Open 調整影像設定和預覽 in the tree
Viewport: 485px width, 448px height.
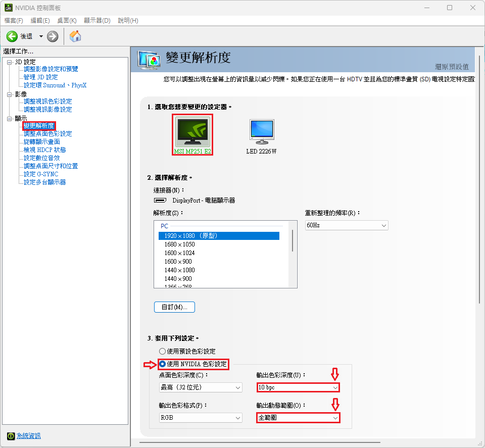coord(51,69)
